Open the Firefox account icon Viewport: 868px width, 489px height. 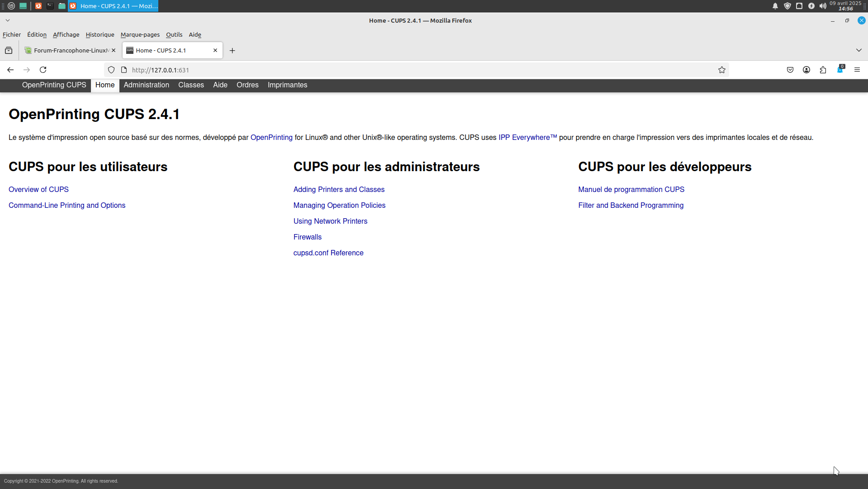point(806,70)
